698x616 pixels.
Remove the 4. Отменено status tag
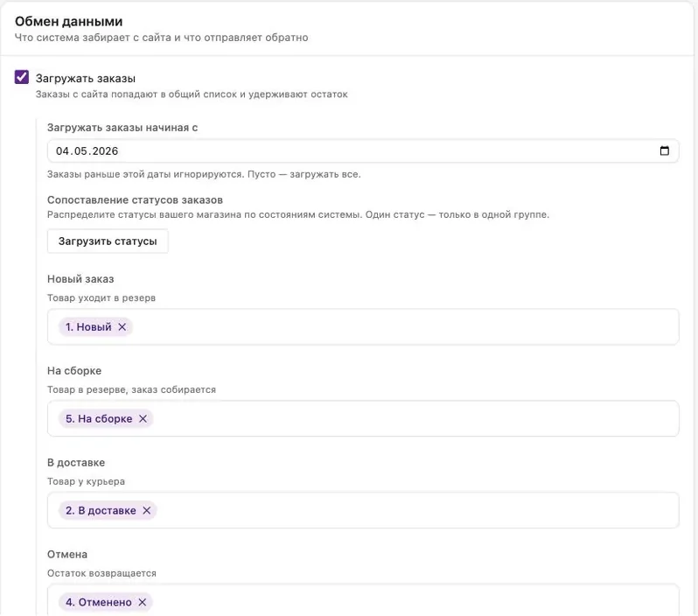pos(143,602)
